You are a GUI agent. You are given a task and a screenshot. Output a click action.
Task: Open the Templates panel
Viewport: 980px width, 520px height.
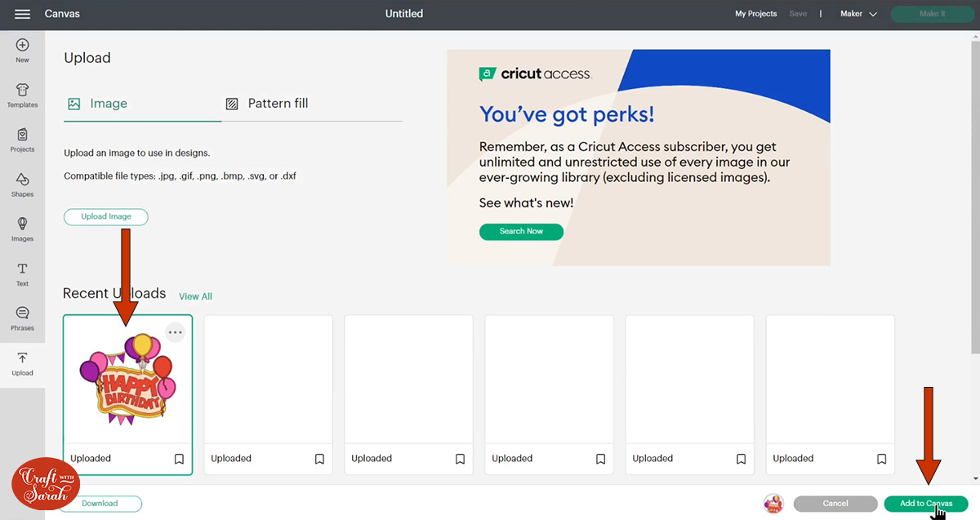22,95
